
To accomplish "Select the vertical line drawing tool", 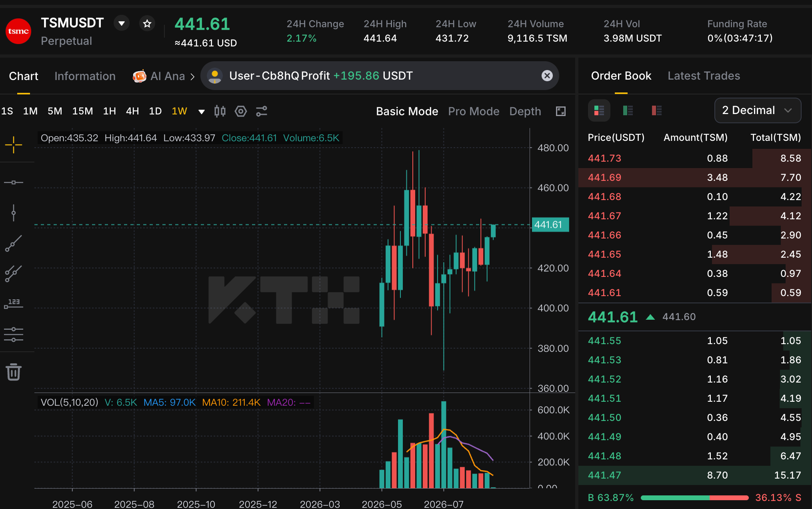I will [x=14, y=213].
